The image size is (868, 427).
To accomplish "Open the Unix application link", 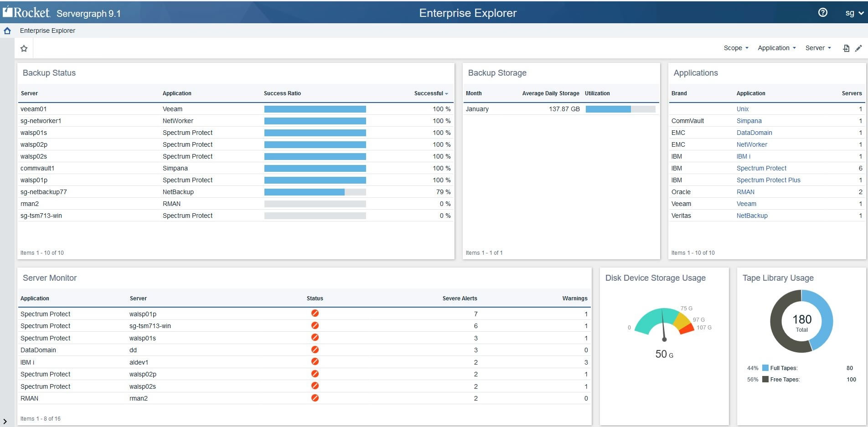I will [743, 109].
